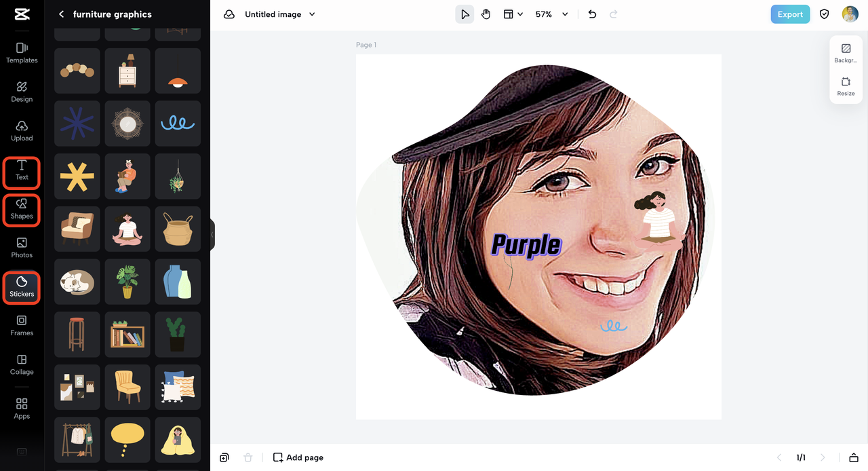Screen dimensions: 868x471
Task: Open the Collage panel
Action: (22, 364)
